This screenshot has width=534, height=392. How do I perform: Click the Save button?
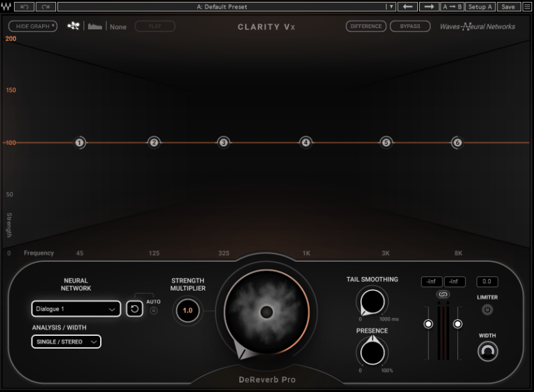pos(508,7)
